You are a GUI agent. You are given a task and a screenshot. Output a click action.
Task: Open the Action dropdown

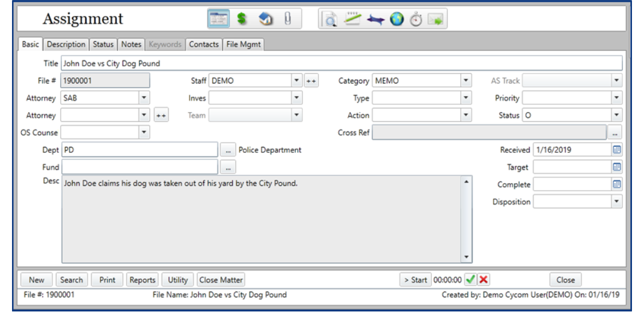[466, 115]
